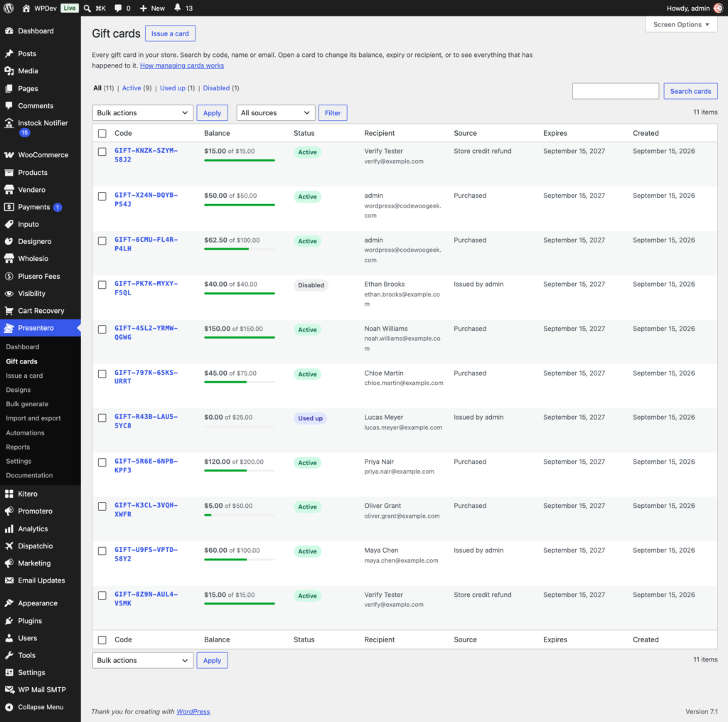Click the Posts pin icon
Image resolution: width=728 pixels, height=722 pixels.
pyautogui.click(x=9, y=54)
